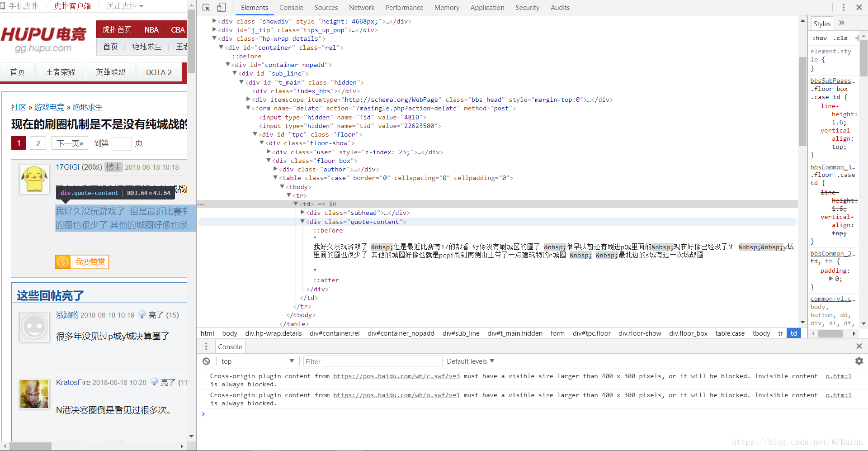This screenshot has height=451, width=868.
Task: Toggle .cls class editor
Action: click(840, 38)
